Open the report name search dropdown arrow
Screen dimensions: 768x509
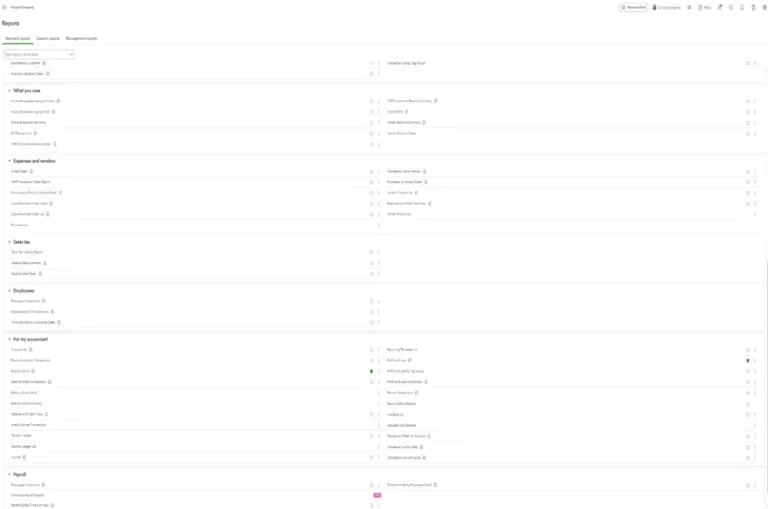(71, 54)
